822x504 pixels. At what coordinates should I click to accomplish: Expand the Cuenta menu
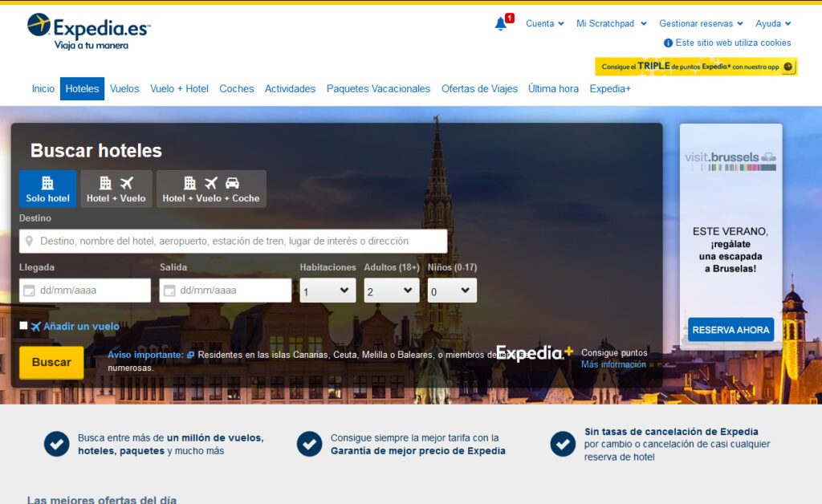(x=544, y=23)
